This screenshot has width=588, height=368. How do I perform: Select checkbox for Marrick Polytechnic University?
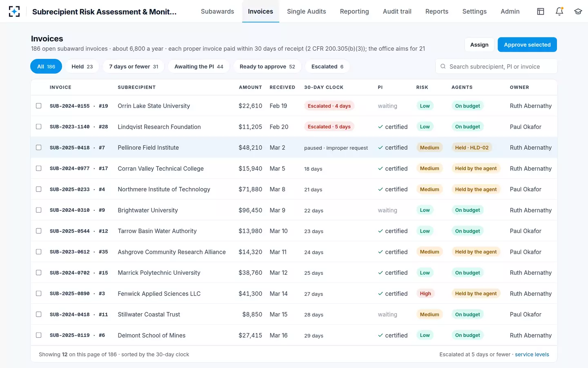coord(39,273)
